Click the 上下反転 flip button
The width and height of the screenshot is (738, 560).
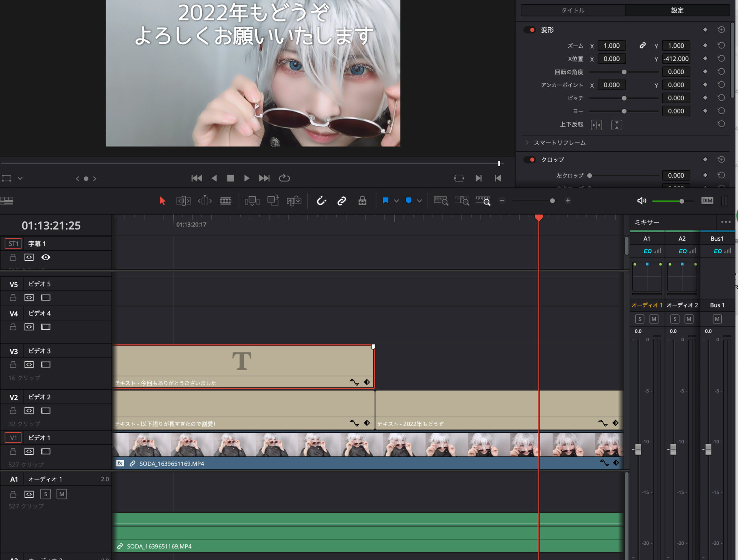click(x=596, y=125)
